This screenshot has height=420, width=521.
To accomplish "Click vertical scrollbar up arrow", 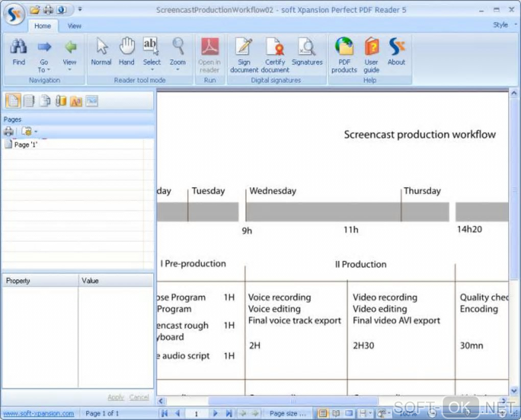I will tap(514, 93).
